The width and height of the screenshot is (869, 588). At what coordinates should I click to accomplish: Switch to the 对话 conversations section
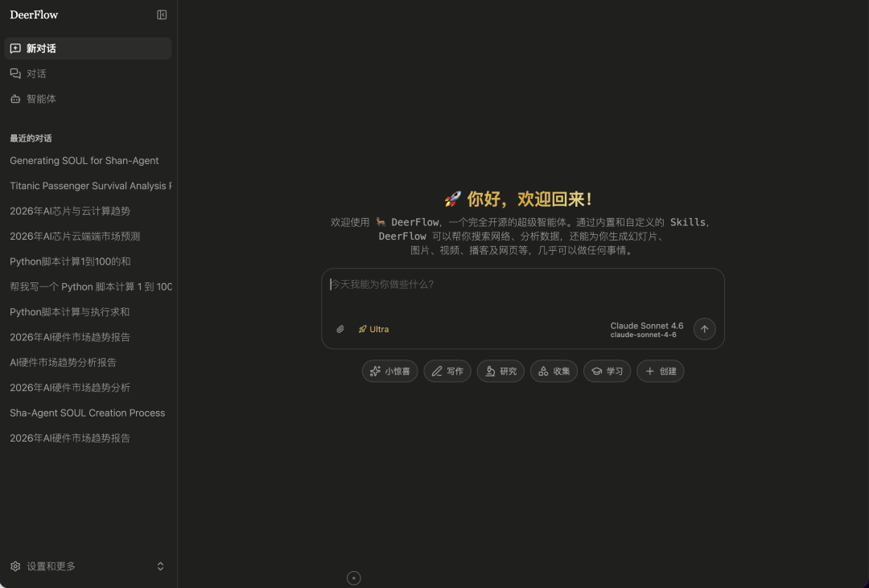coord(35,73)
